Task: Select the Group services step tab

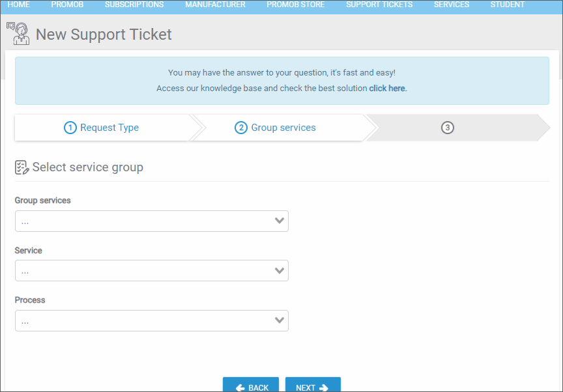Action: (277, 128)
